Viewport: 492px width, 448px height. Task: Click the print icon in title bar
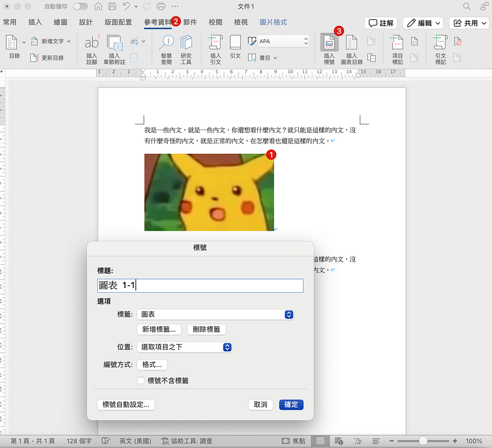tap(161, 6)
